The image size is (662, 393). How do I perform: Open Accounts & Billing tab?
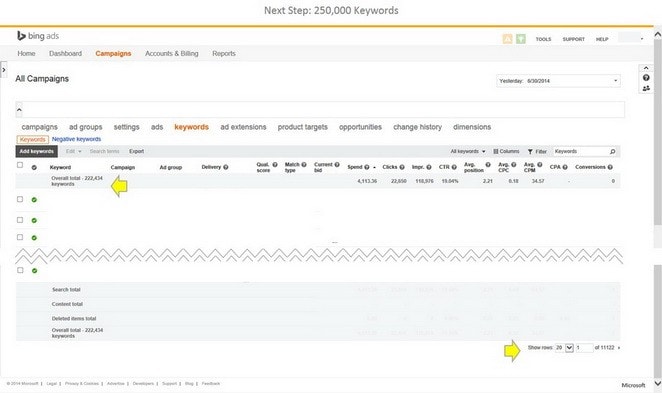coord(171,54)
